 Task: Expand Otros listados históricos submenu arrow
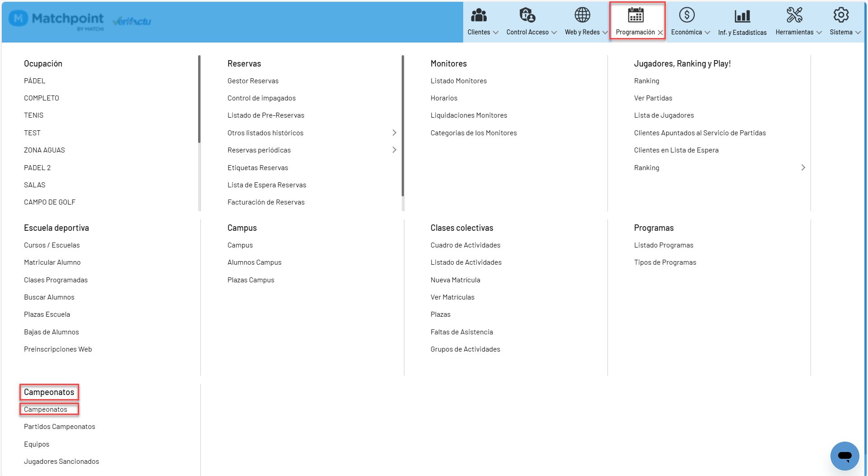(394, 133)
